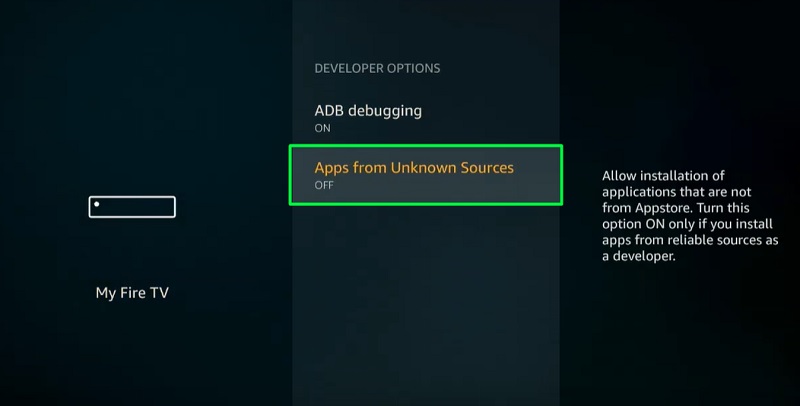The height and width of the screenshot is (406, 800).
Task: Click the ON status under ADB debugging
Action: [x=322, y=128]
